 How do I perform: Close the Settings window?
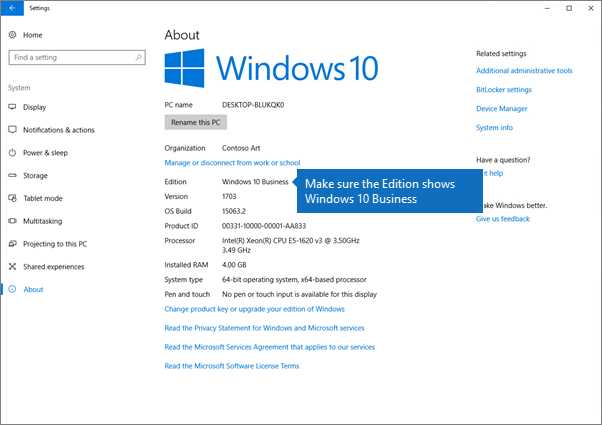pos(591,8)
